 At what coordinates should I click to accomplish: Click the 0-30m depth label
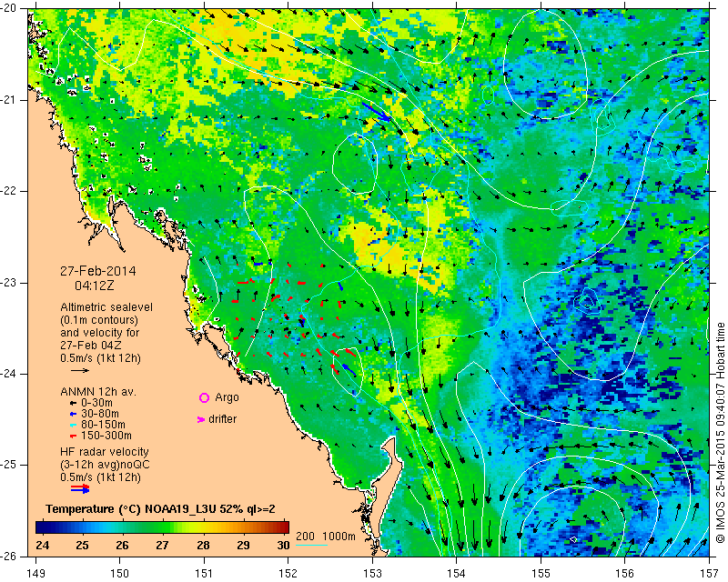pyautogui.click(x=96, y=403)
